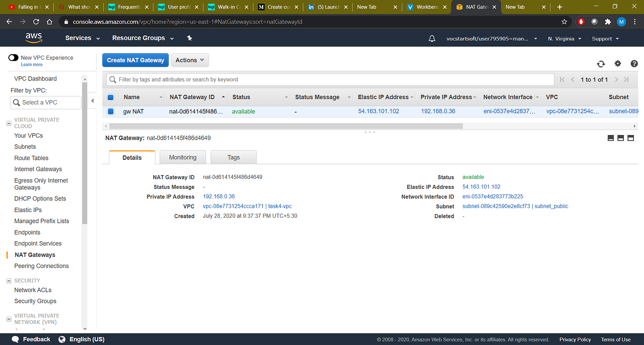Click the Create NAT Gateway button
This screenshot has width=644, height=345.
click(135, 60)
